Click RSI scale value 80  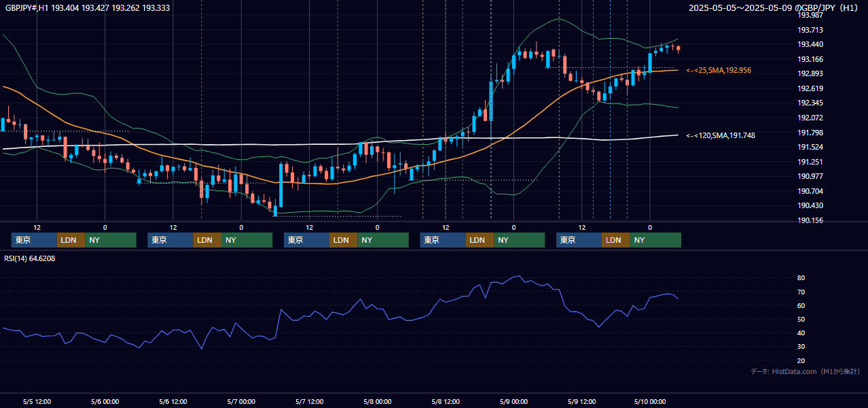(x=801, y=278)
